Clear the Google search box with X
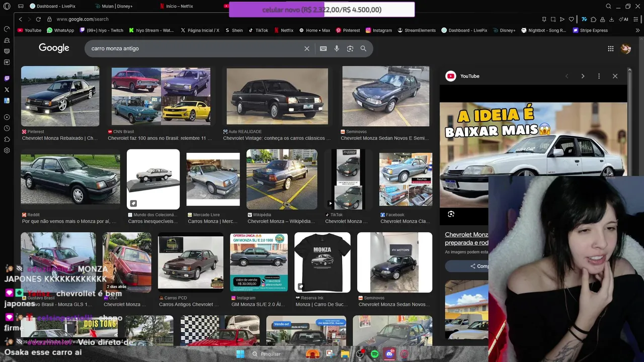 point(307,48)
